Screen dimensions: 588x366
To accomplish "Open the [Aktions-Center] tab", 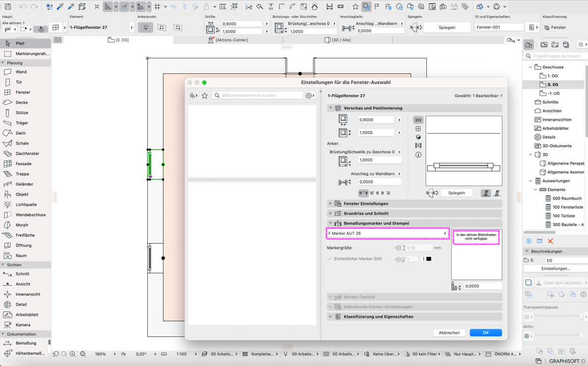I will coord(228,40).
